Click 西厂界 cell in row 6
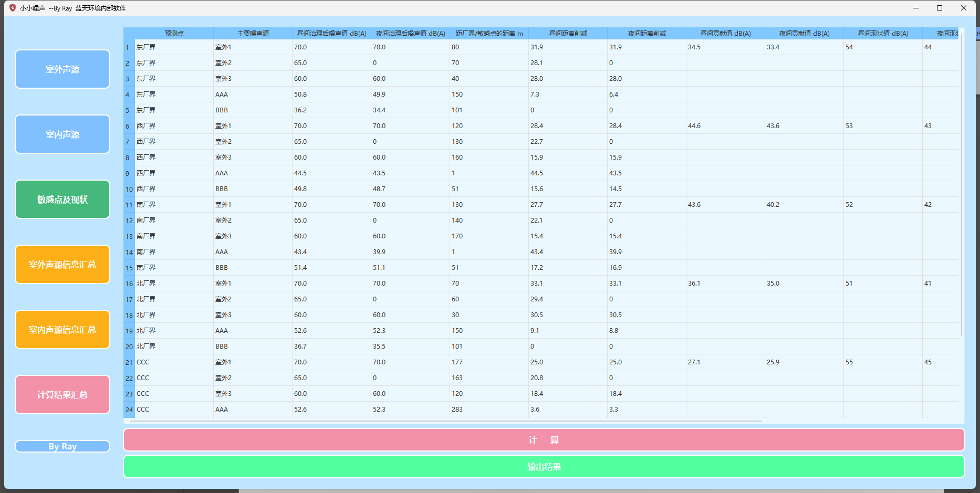This screenshot has height=493, width=980. [x=174, y=126]
